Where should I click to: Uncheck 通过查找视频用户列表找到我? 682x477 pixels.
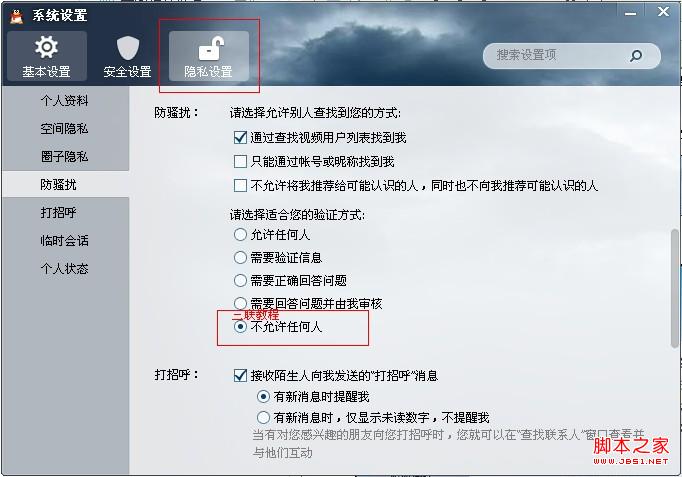(240, 137)
